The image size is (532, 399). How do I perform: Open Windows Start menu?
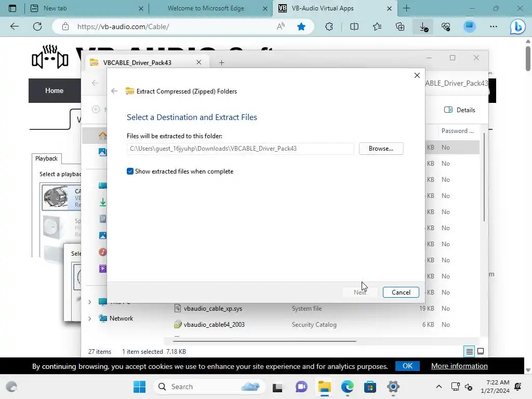(139, 387)
